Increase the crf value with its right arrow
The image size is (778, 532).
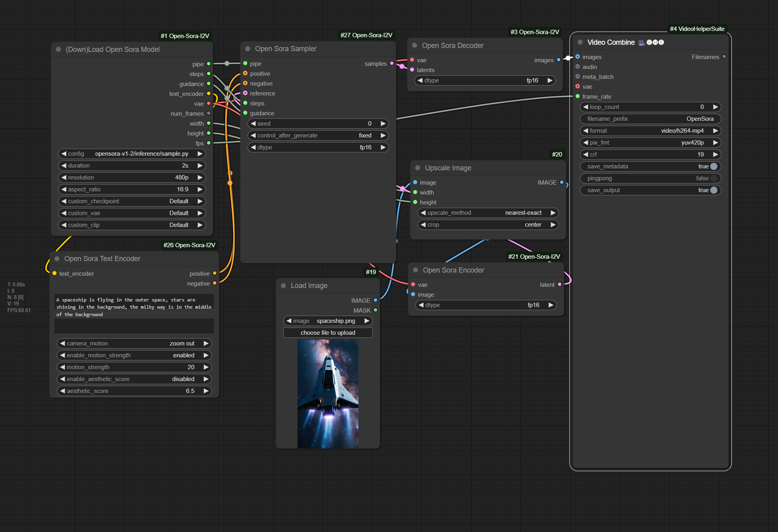pos(715,154)
